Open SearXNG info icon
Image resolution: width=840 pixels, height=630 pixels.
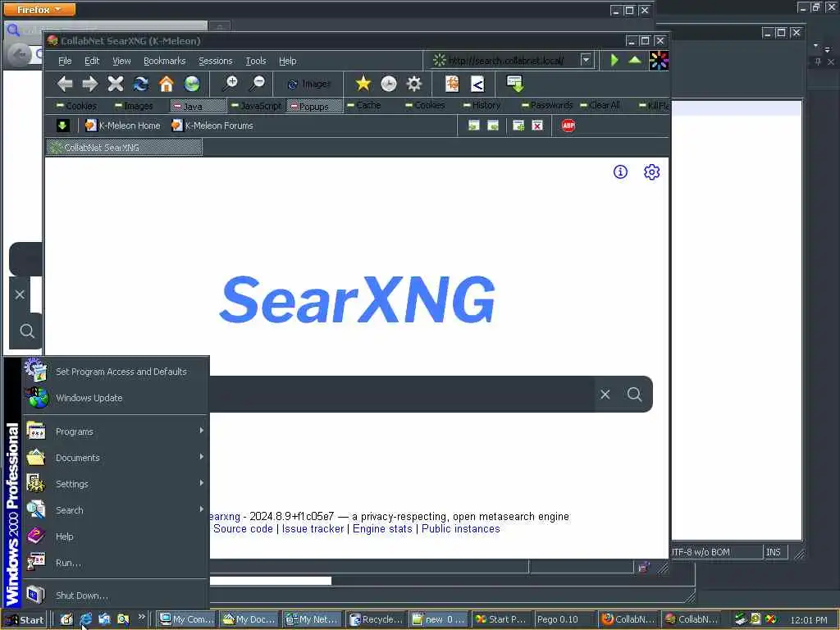[620, 172]
